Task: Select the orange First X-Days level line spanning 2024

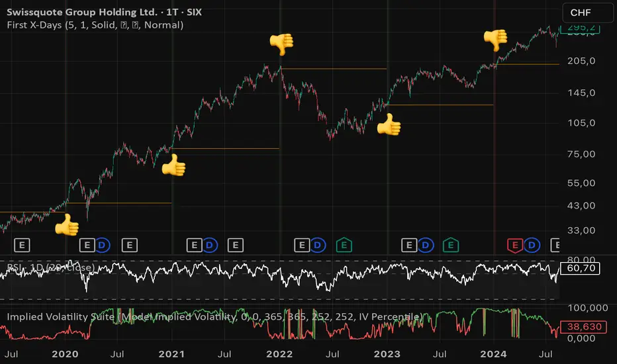Action: (x=527, y=64)
